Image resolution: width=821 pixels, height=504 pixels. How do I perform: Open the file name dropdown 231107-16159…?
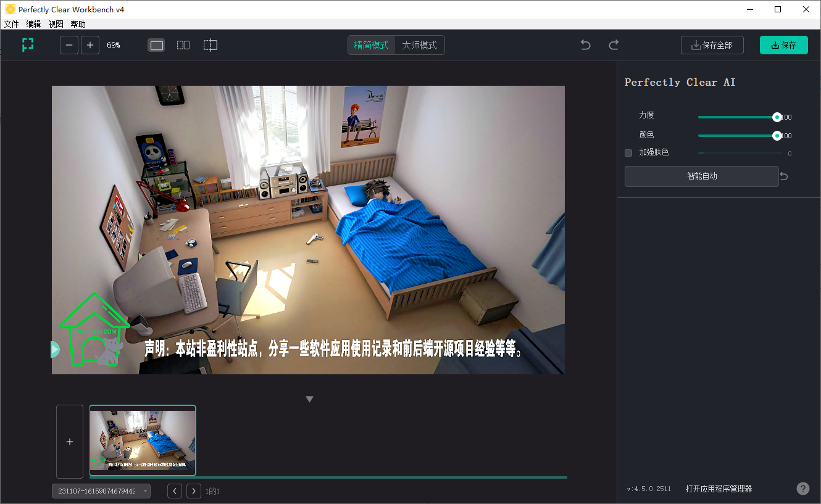[101, 491]
